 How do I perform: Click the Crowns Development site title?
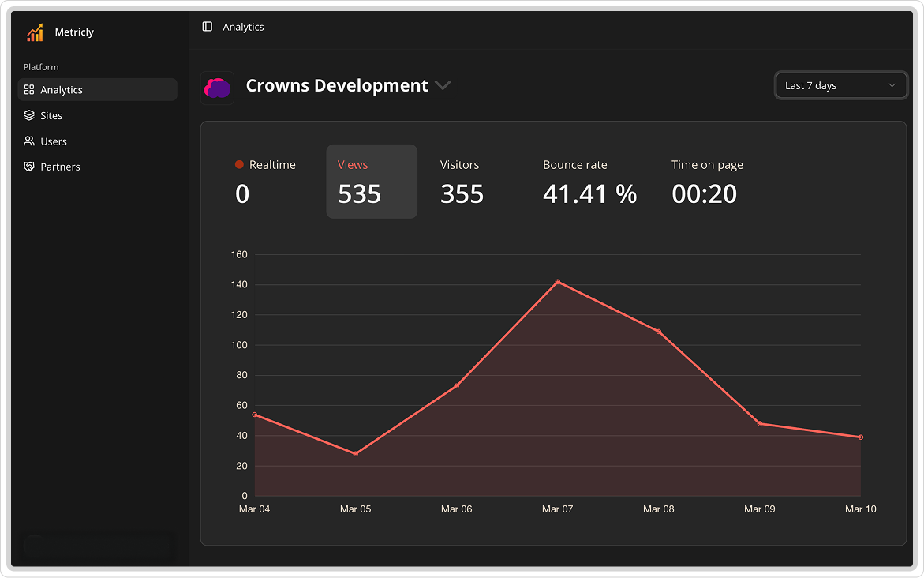[337, 85]
